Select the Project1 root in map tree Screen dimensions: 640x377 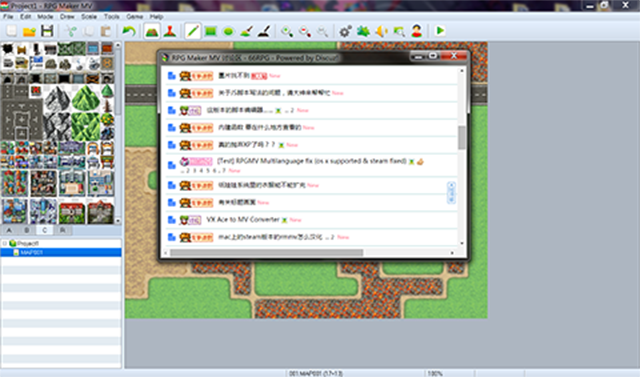(28, 243)
